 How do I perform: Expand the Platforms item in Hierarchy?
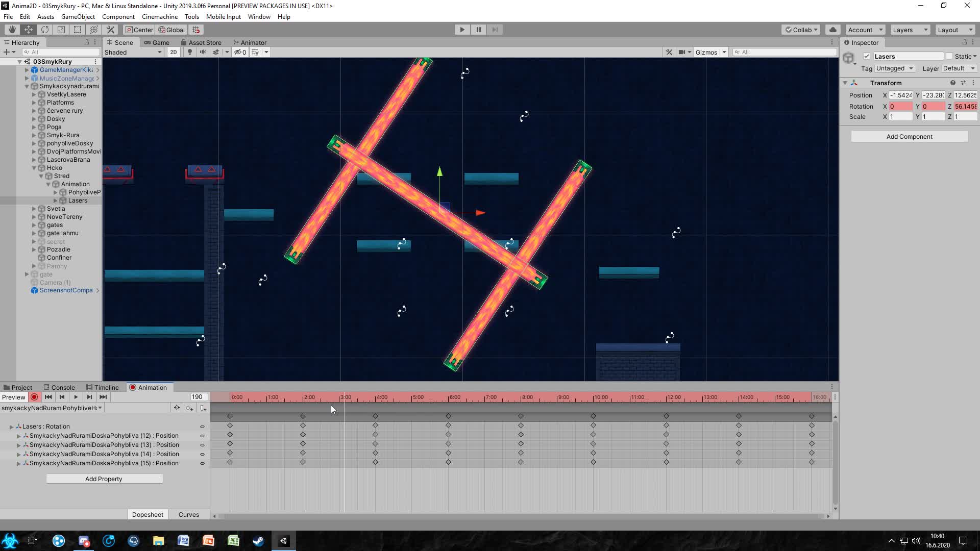(x=34, y=102)
